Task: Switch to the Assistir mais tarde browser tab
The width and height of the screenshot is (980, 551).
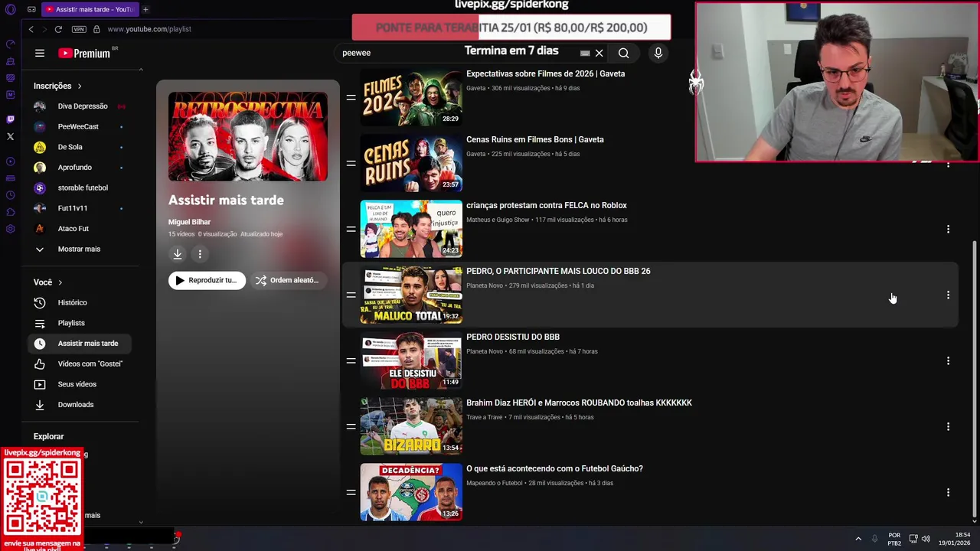Action: coord(89,9)
